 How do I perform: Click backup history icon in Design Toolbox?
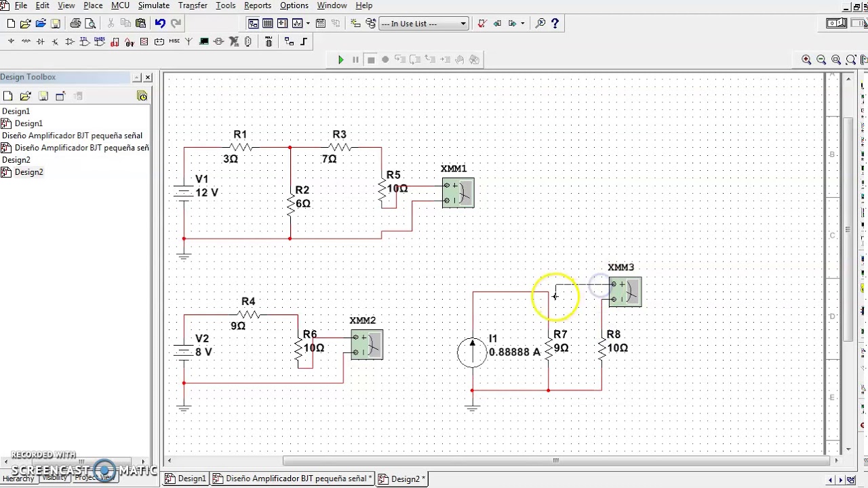(142, 96)
